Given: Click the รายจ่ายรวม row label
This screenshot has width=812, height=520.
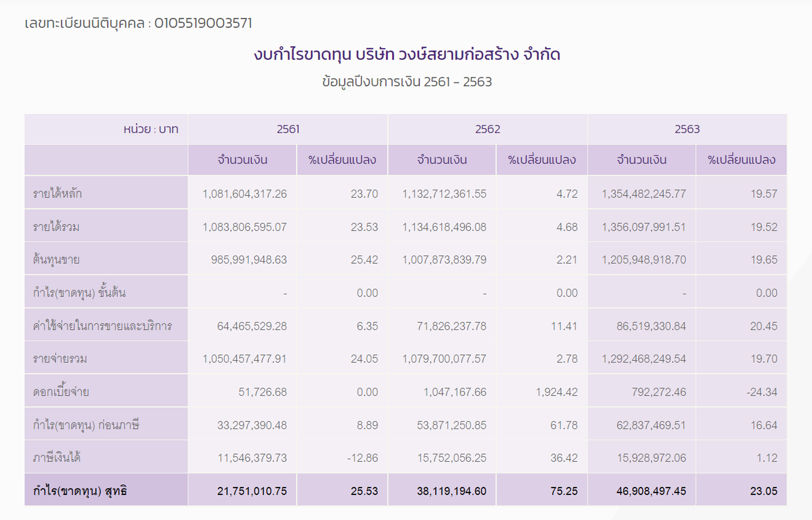Looking at the screenshot, I should [x=60, y=359].
